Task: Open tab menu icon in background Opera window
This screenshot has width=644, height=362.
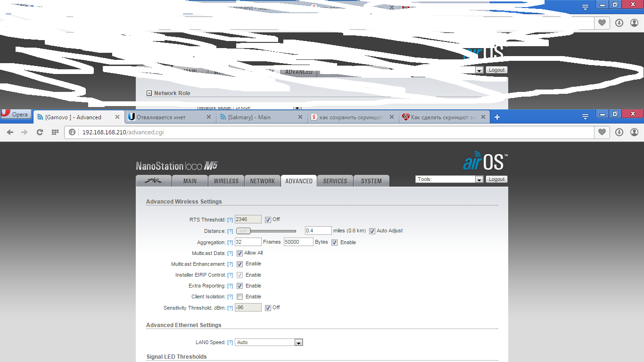Action: [585, 7]
